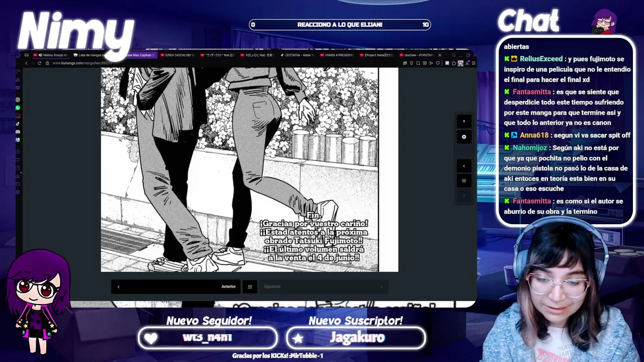Open the sidebar player icon
Viewport: 644px width, 362px height.
[18, 152]
